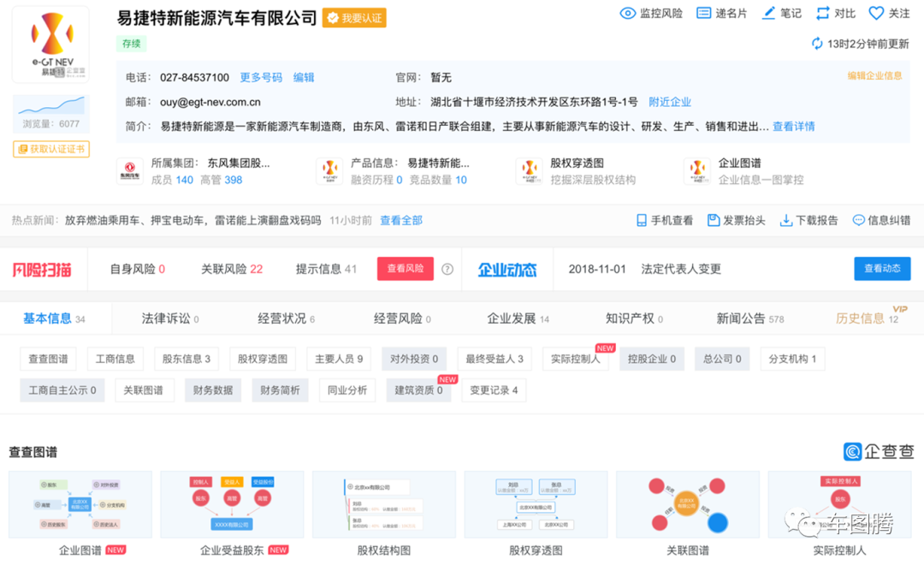This screenshot has height=565, width=924.
Task: Click the question mark help icon
Action: coord(447,269)
